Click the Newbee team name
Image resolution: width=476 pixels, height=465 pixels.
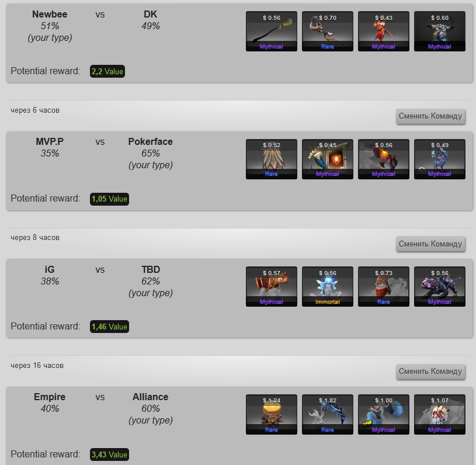[50, 14]
